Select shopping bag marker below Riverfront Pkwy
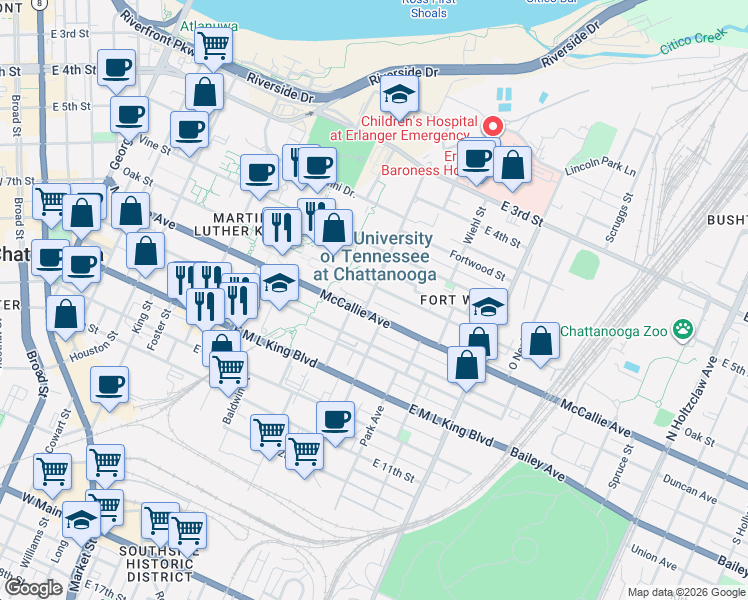Viewport: 748px width, 600px height. pos(205,93)
